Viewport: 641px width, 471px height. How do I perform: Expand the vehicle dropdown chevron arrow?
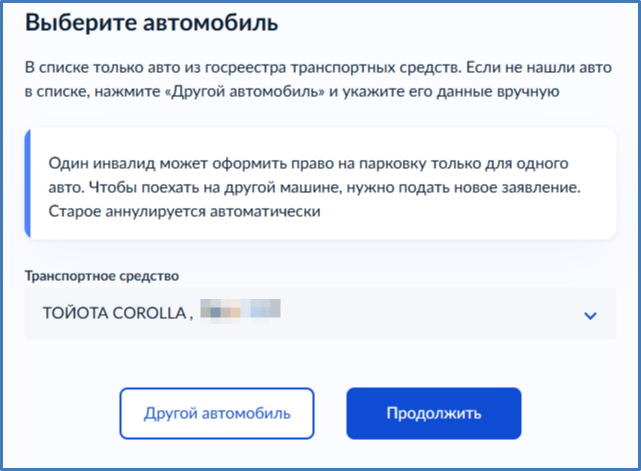point(590,315)
